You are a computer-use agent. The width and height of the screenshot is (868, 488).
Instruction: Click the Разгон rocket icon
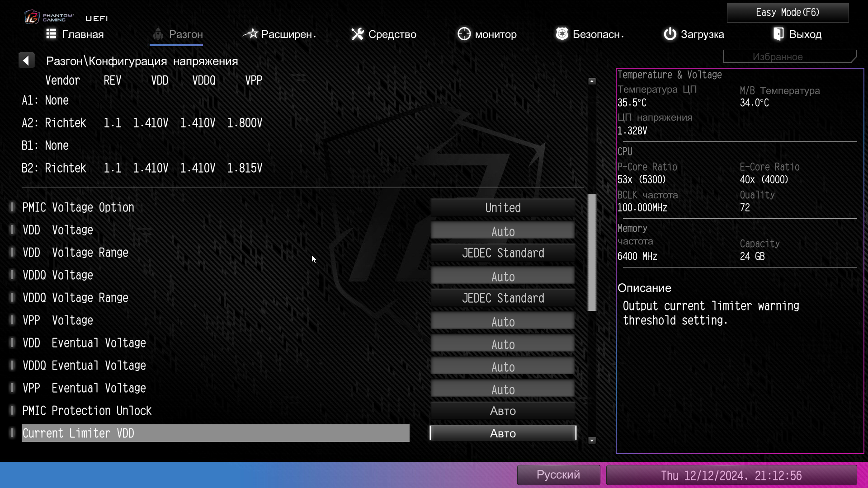click(x=158, y=34)
